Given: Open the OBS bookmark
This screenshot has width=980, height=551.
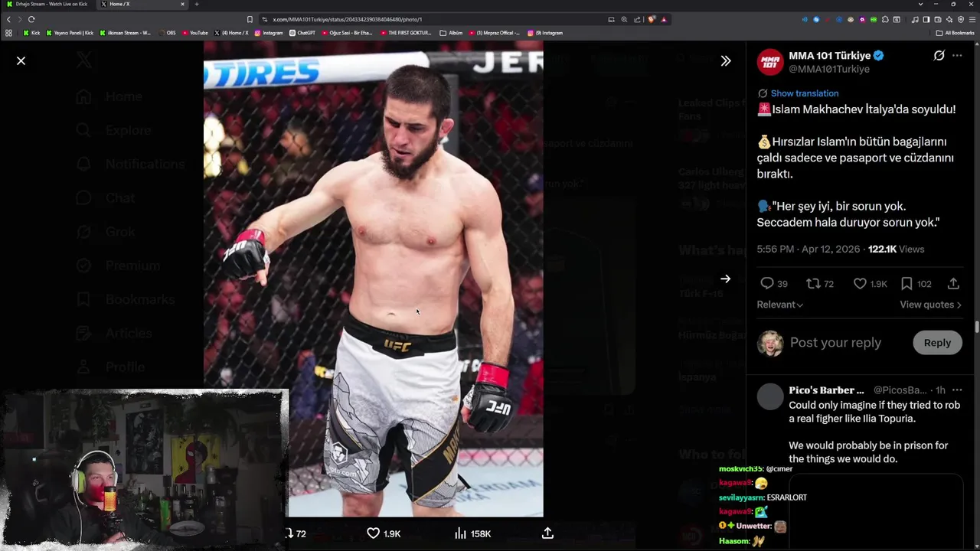Looking at the screenshot, I should (x=167, y=33).
